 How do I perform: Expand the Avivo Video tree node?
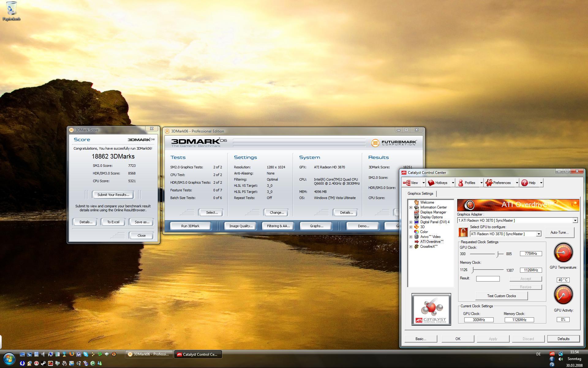[411, 237]
